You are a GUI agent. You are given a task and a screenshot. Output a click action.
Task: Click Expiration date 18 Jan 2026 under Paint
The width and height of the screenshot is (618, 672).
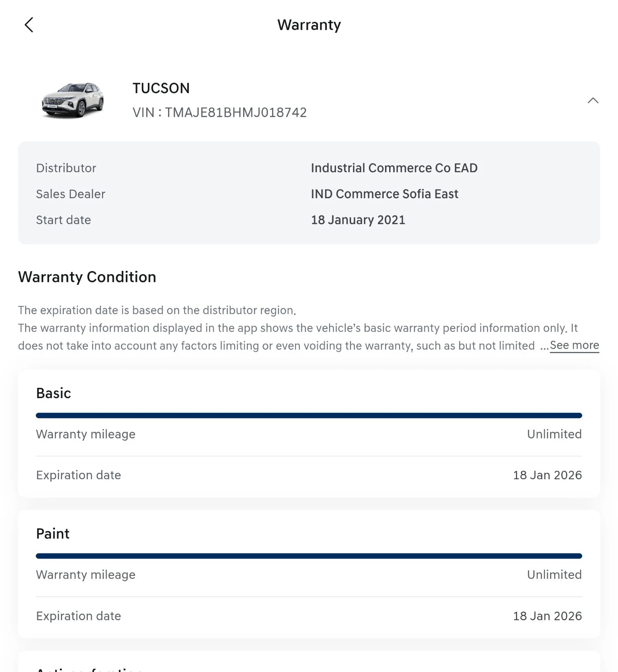(x=547, y=616)
